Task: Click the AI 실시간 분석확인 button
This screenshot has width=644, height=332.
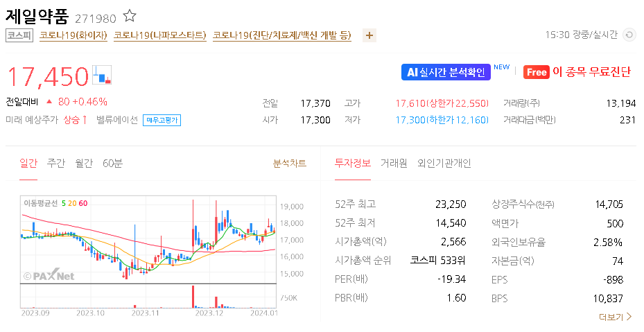Action: (446, 72)
